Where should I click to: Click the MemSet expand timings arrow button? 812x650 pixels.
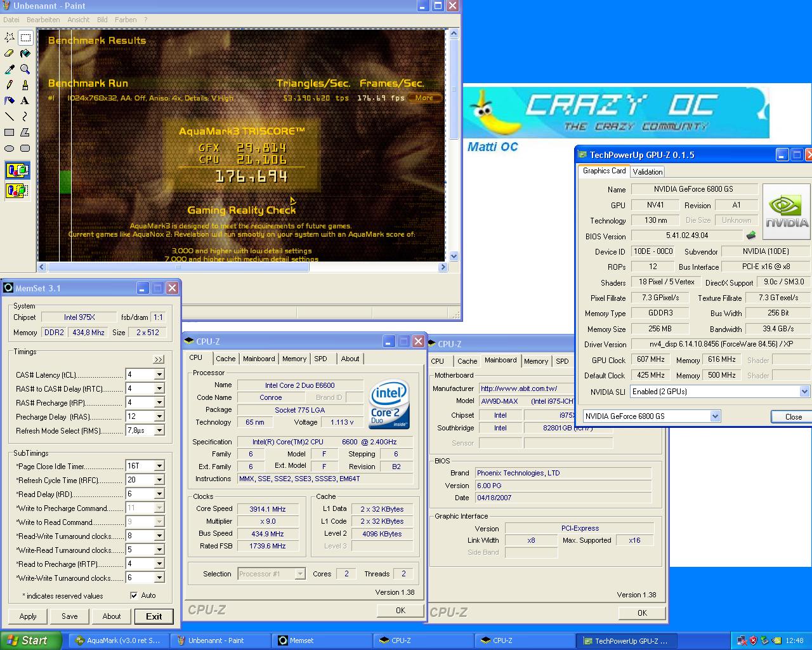point(159,360)
